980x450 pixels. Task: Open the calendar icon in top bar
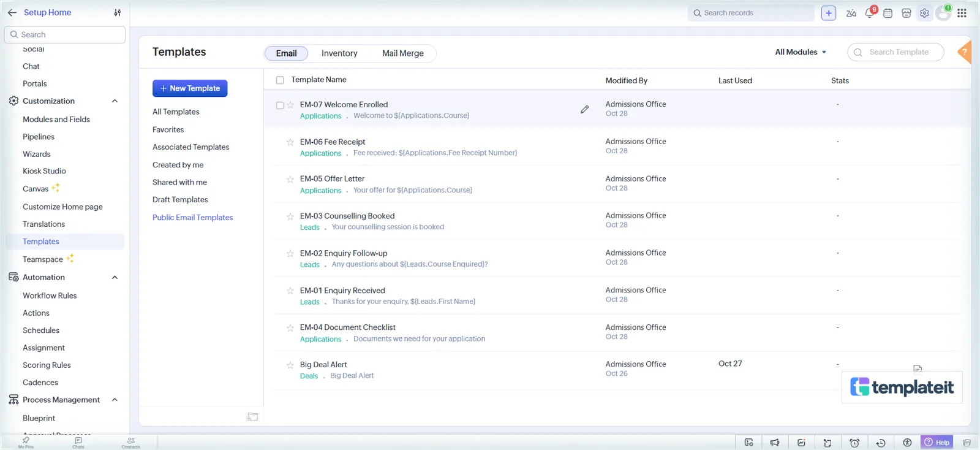pos(888,13)
